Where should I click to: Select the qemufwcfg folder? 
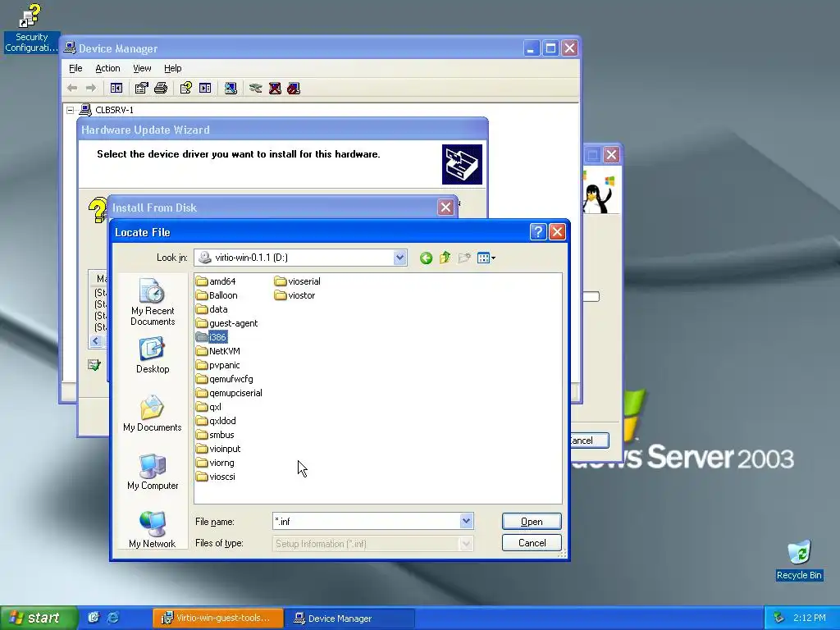coord(225,379)
